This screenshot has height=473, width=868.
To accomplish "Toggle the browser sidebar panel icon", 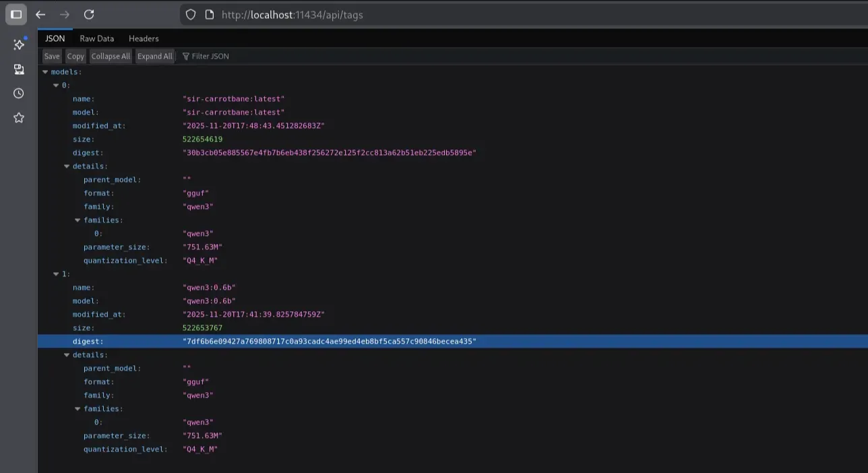I will (x=16, y=14).
